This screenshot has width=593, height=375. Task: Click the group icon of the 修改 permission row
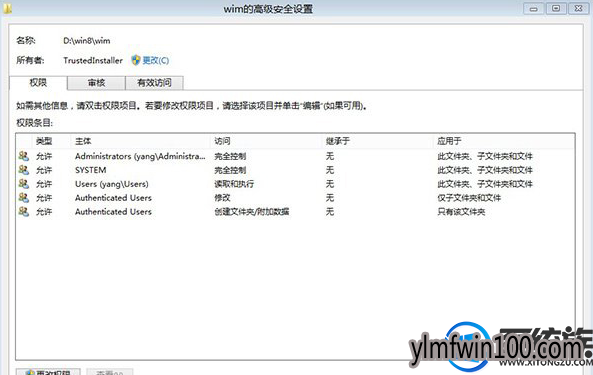(x=23, y=198)
